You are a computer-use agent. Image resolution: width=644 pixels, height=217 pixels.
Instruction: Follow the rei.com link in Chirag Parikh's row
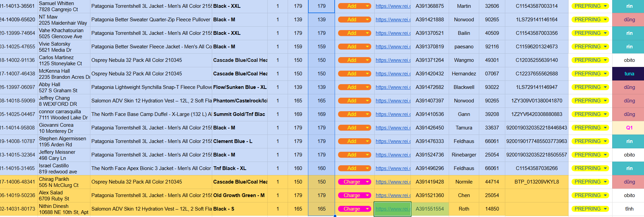pos(393,182)
